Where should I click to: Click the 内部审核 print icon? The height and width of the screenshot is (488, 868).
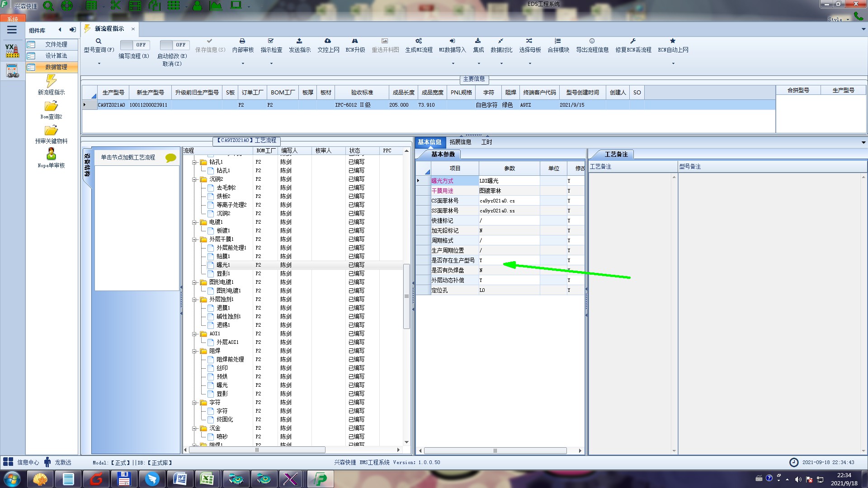242,41
